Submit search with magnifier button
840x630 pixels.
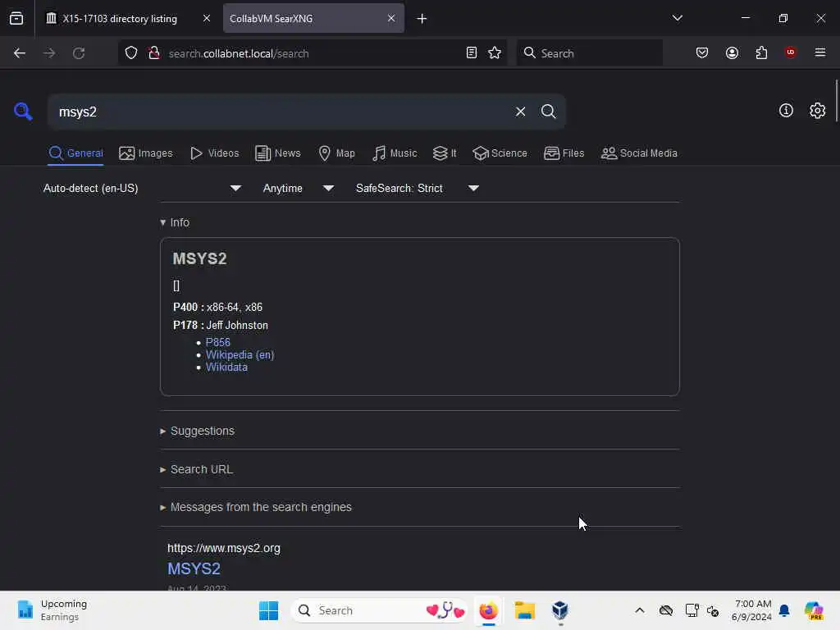(x=548, y=112)
